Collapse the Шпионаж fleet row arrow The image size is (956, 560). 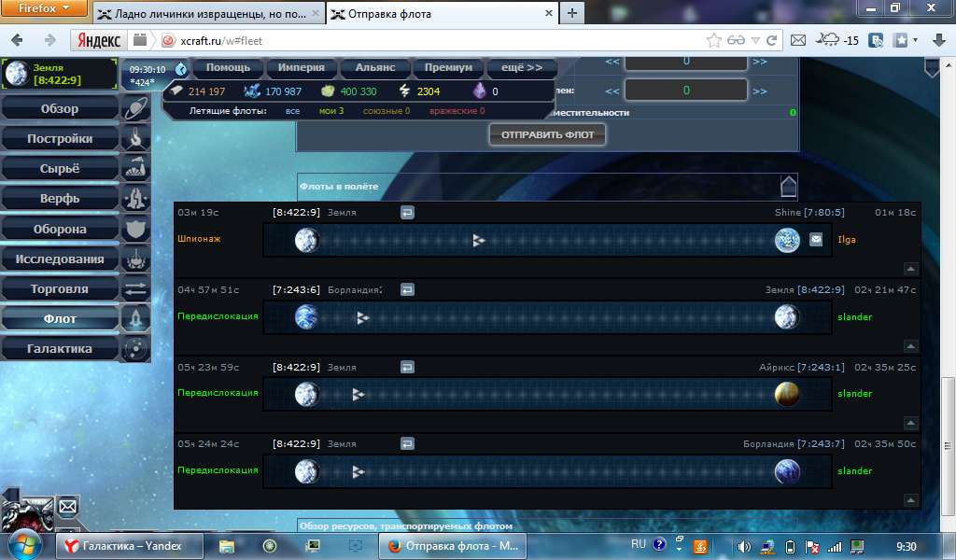pyautogui.click(x=910, y=268)
